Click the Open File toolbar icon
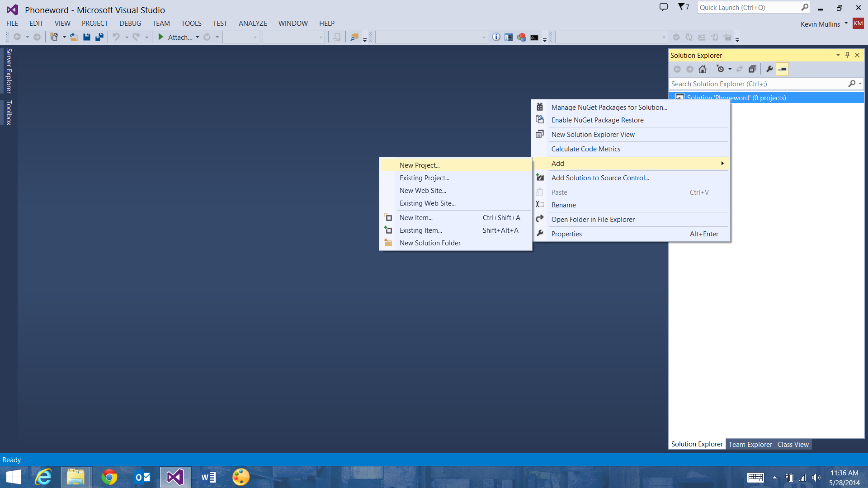The height and width of the screenshot is (488, 868). (x=74, y=37)
